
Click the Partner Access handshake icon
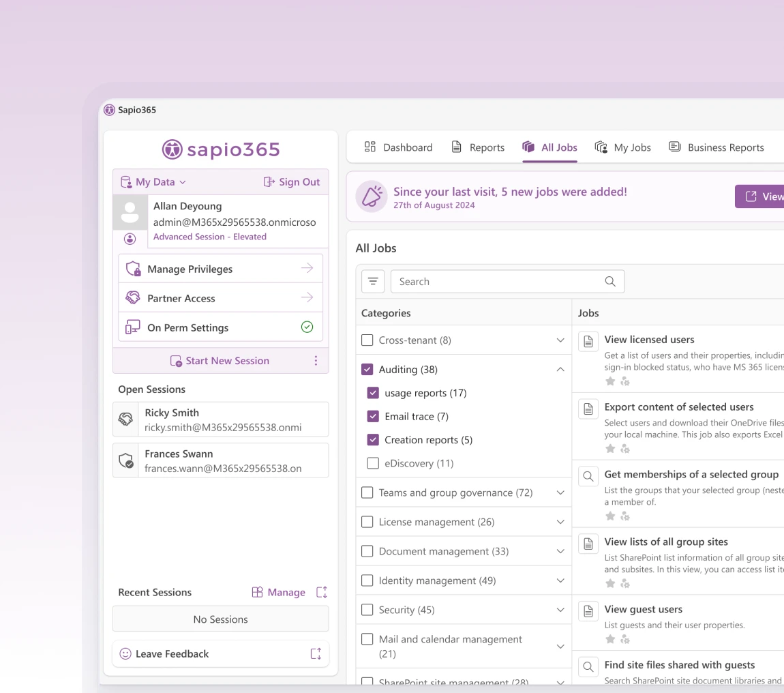click(132, 297)
